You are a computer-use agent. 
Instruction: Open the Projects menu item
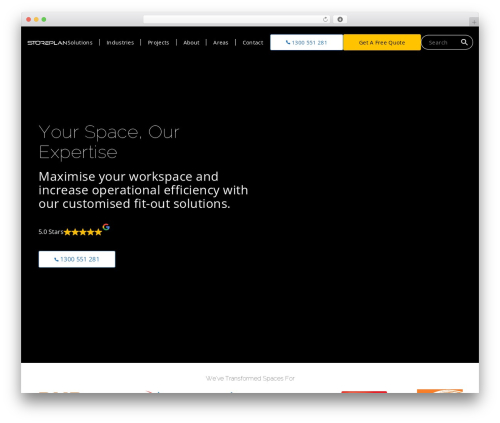click(x=158, y=43)
